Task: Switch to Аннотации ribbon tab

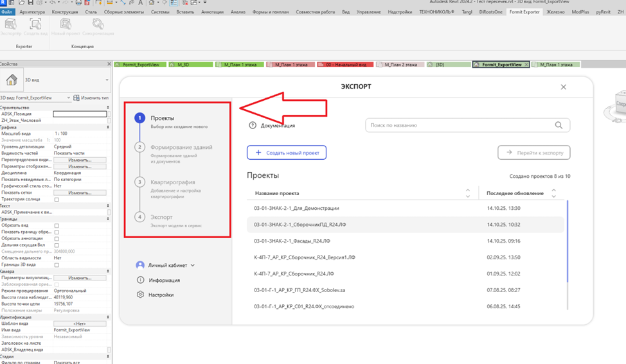Action: 212,12
